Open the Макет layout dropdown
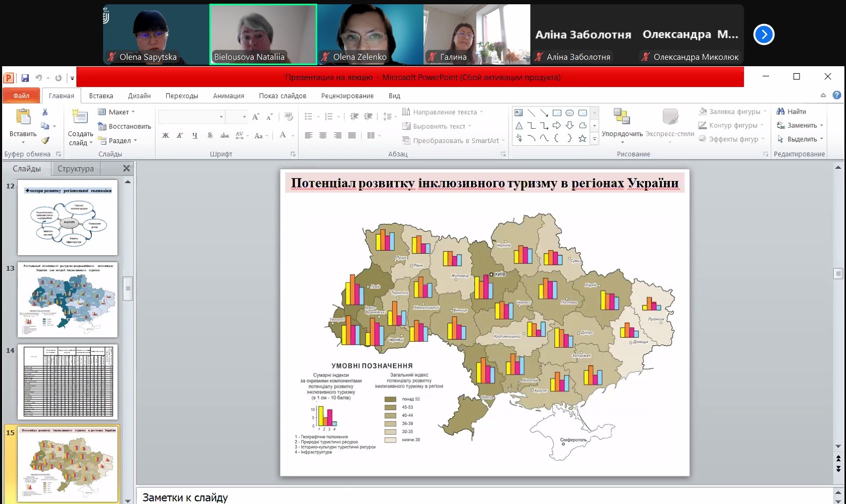The image size is (846, 504). (116, 112)
